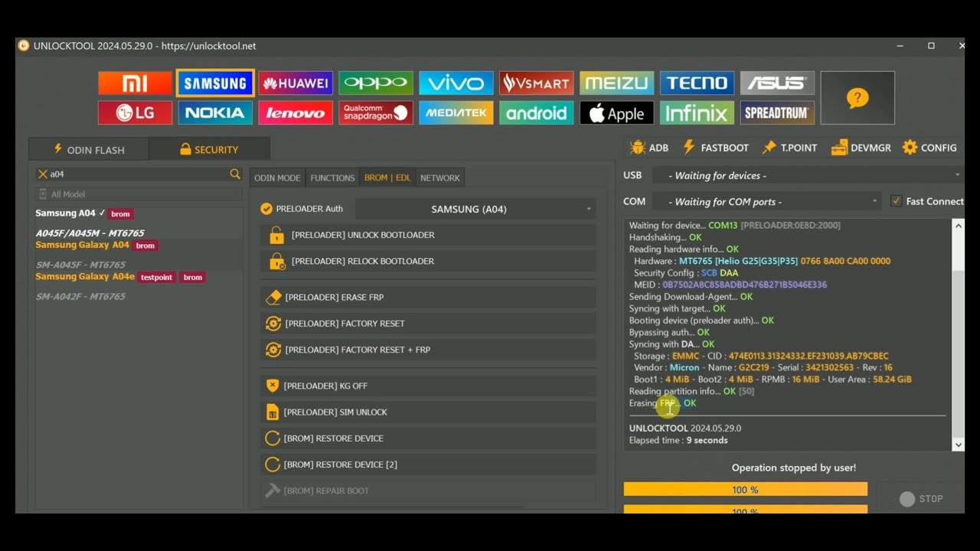Maximize the UnlockTool window

931,46
